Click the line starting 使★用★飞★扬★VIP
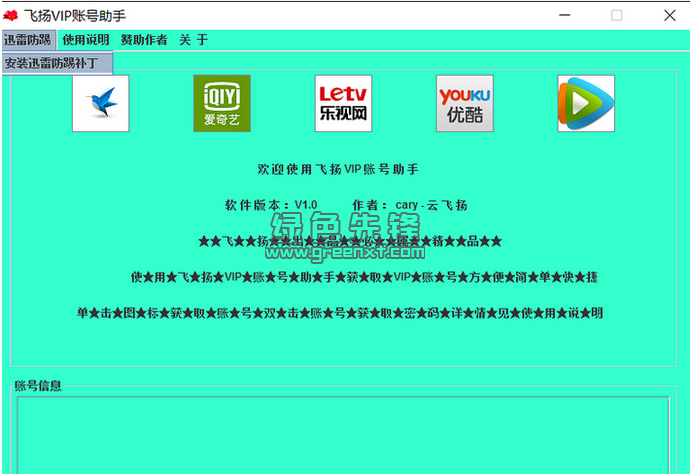690x474 pixels. point(364,277)
